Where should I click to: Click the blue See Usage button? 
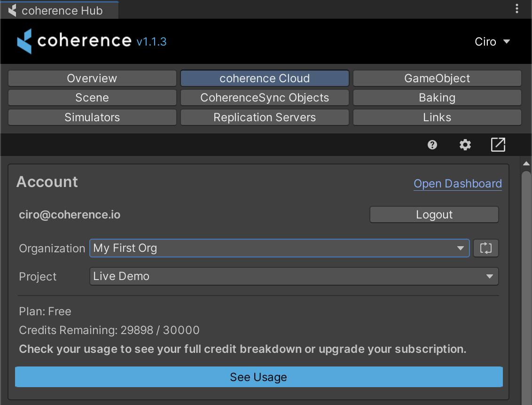pos(258,377)
